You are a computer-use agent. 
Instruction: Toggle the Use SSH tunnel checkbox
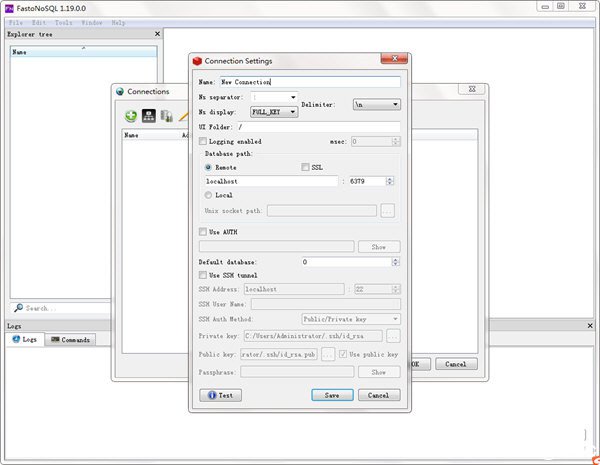[204, 275]
